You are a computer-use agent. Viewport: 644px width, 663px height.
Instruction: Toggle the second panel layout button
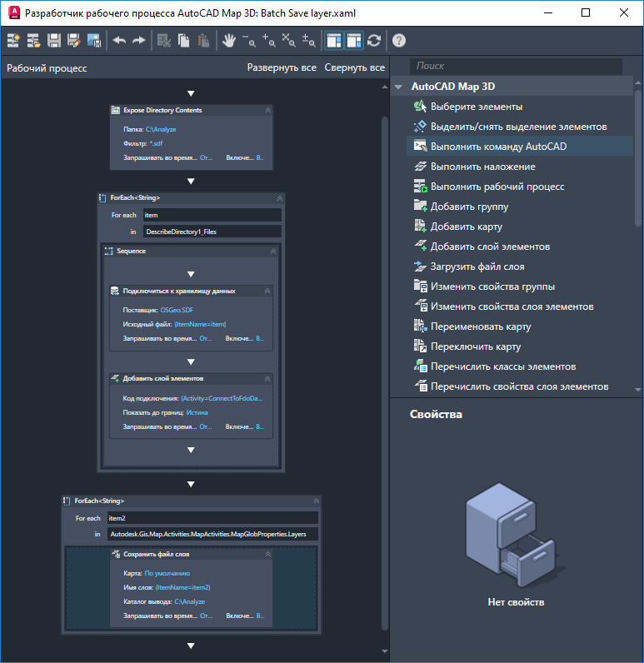pos(354,41)
